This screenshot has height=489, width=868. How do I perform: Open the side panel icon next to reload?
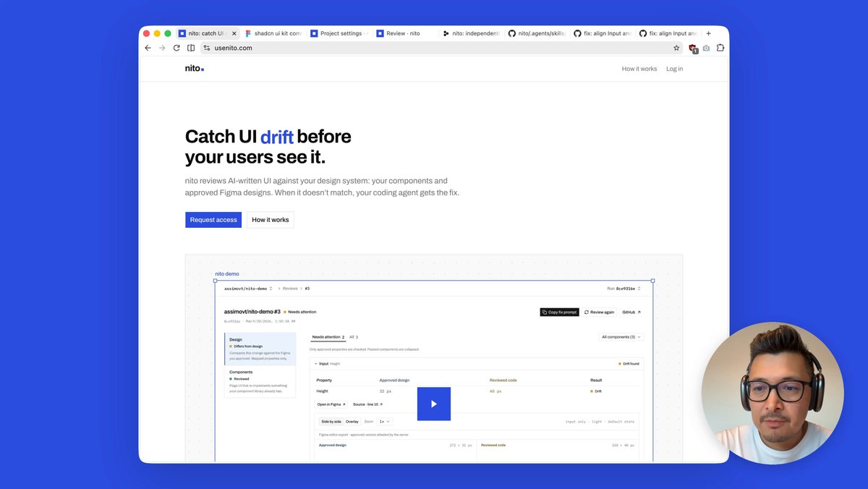click(191, 48)
